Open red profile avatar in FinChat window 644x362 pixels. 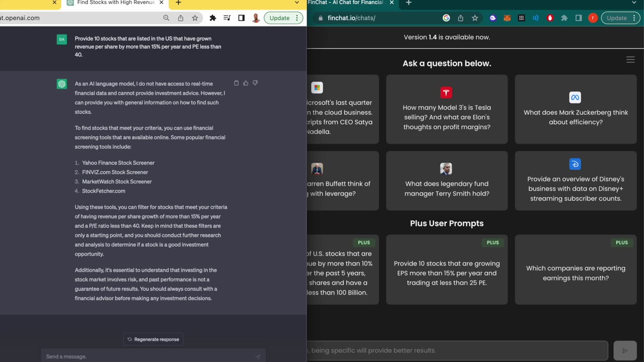(x=593, y=18)
